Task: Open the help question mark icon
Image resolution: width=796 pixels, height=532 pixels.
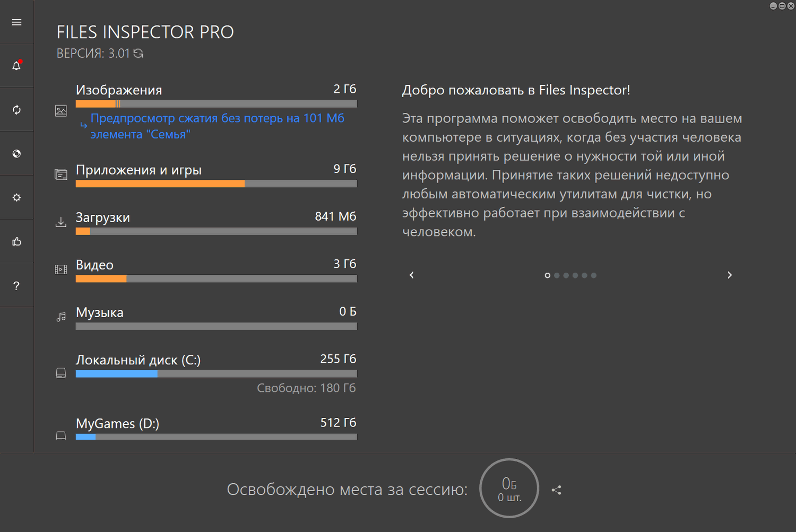Action: click(16, 285)
